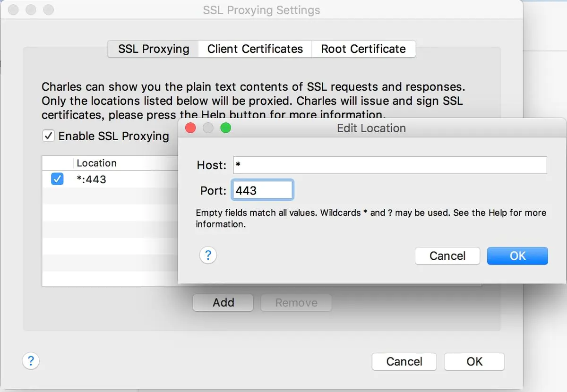Image resolution: width=567 pixels, height=392 pixels.
Task: Focus the Port input field with 443
Action: [262, 190]
